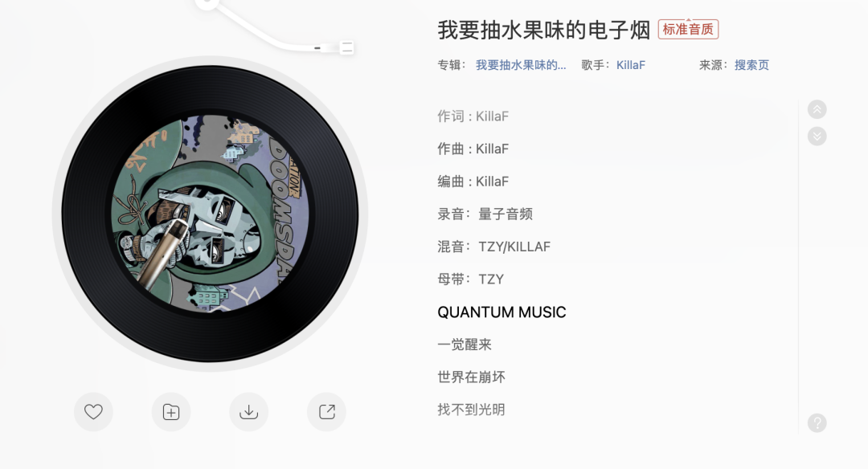This screenshot has width=868, height=469.
Task: Click the turntable tonearm head
Action: click(x=335, y=47)
